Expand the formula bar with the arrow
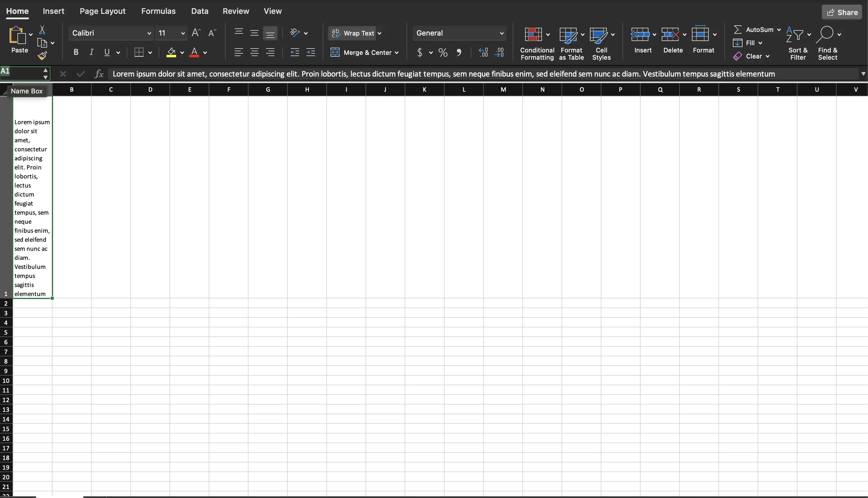This screenshot has width=868, height=498. tap(863, 74)
